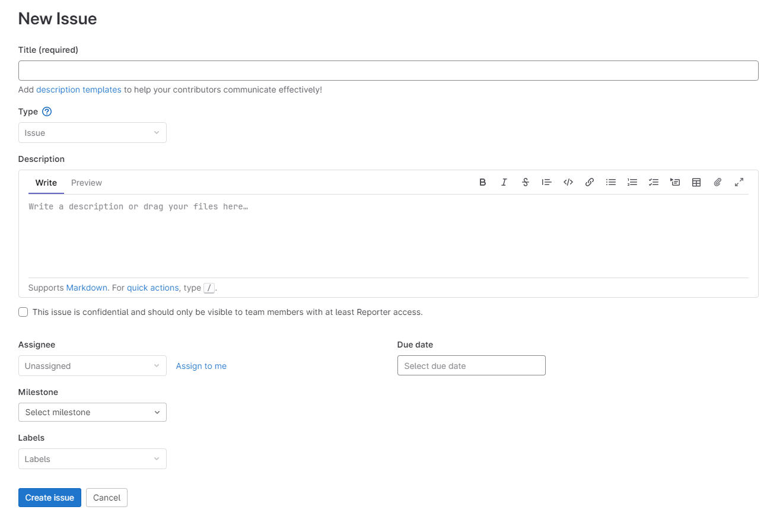This screenshot has width=767, height=532.
Task: Add a numbered list to description
Action: [632, 183]
